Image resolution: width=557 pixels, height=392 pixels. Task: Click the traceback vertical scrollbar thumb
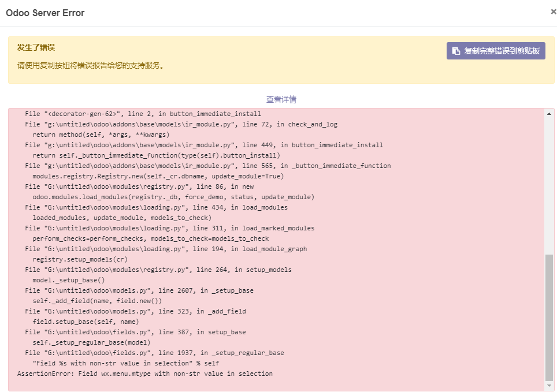549,318
